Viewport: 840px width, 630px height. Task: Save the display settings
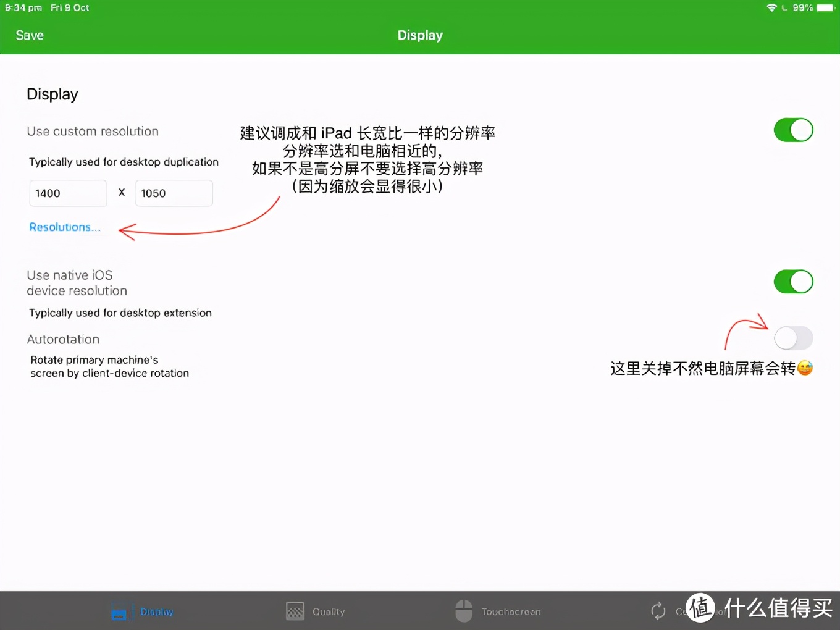(x=29, y=35)
